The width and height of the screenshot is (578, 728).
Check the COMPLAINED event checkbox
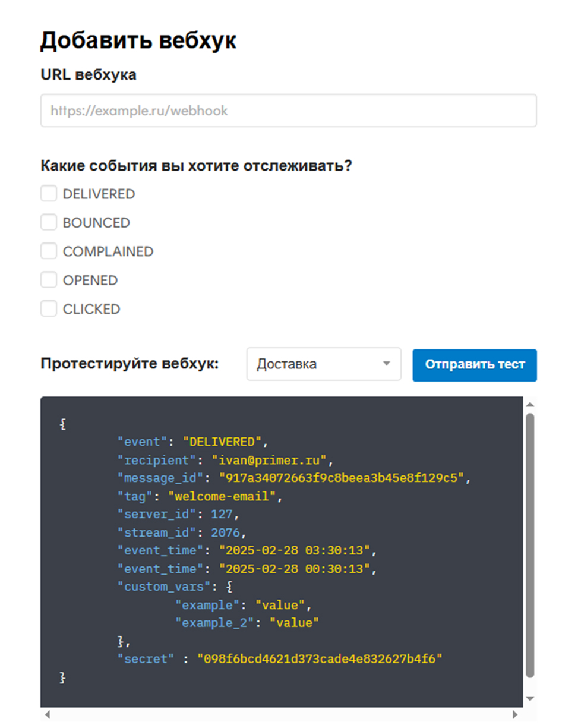click(49, 251)
